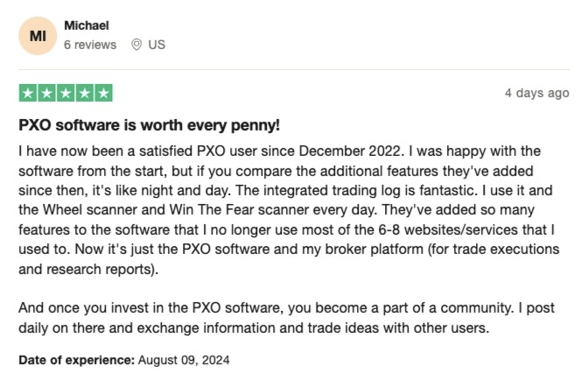
Task: Click the 6 reviews count
Action: pyautogui.click(x=90, y=45)
